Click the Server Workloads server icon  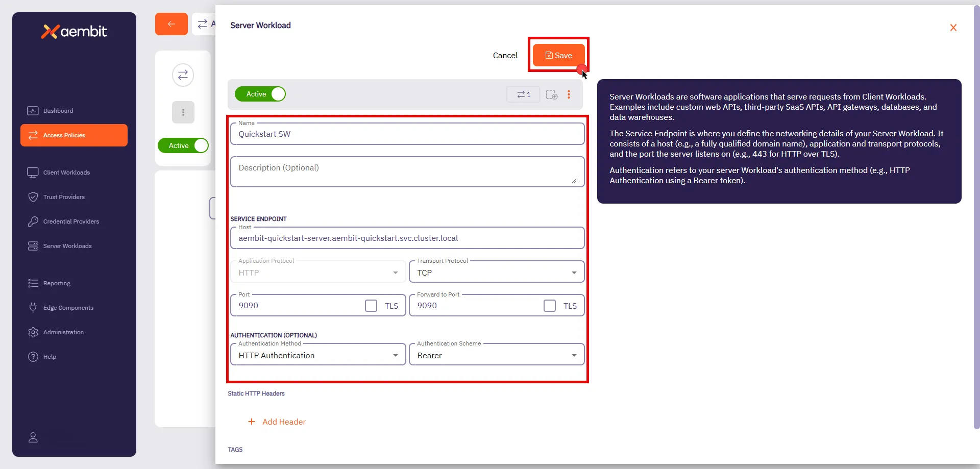point(33,246)
